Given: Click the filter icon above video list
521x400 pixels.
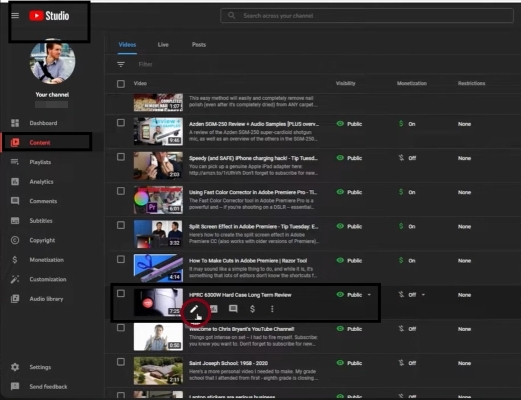Looking at the screenshot, I should point(121,64).
